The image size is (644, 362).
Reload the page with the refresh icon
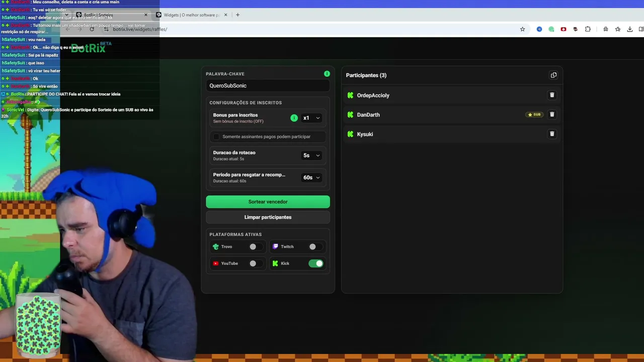[92, 29]
